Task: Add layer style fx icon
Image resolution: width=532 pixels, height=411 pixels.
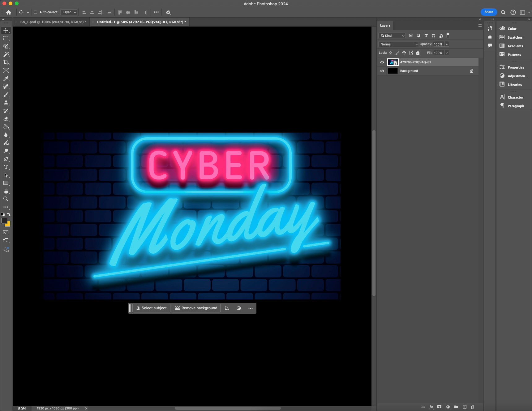Action: [431, 407]
